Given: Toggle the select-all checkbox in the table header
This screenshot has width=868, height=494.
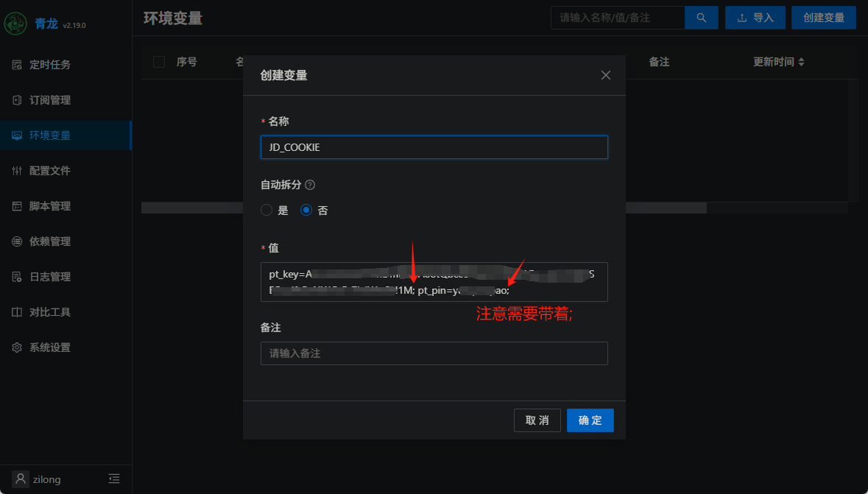Looking at the screenshot, I should (x=159, y=62).
